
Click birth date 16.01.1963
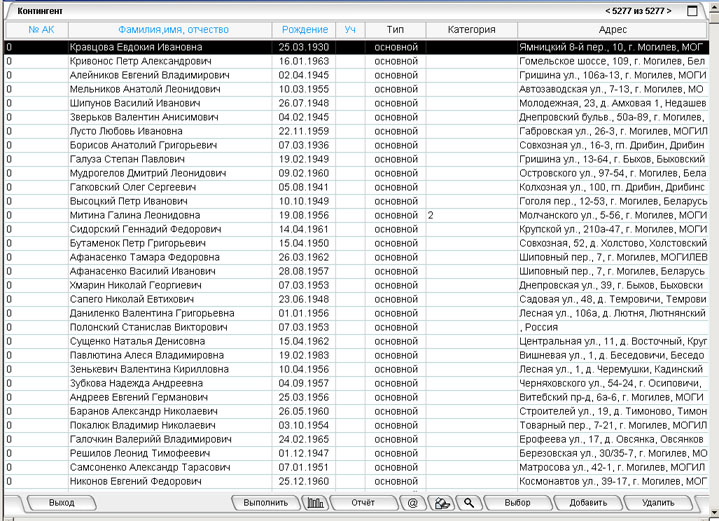tap(304, 61)
